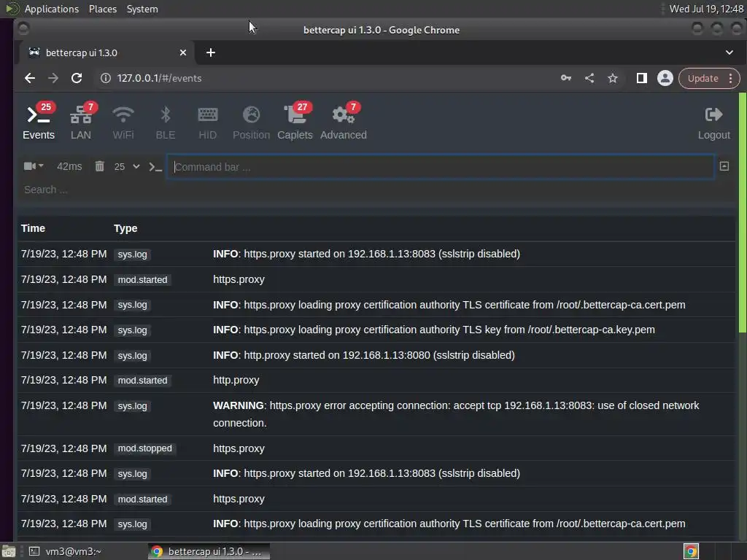Open the Events section
Image resolution: width=747 pixels, height=560 pixels.
coord(39,122)
